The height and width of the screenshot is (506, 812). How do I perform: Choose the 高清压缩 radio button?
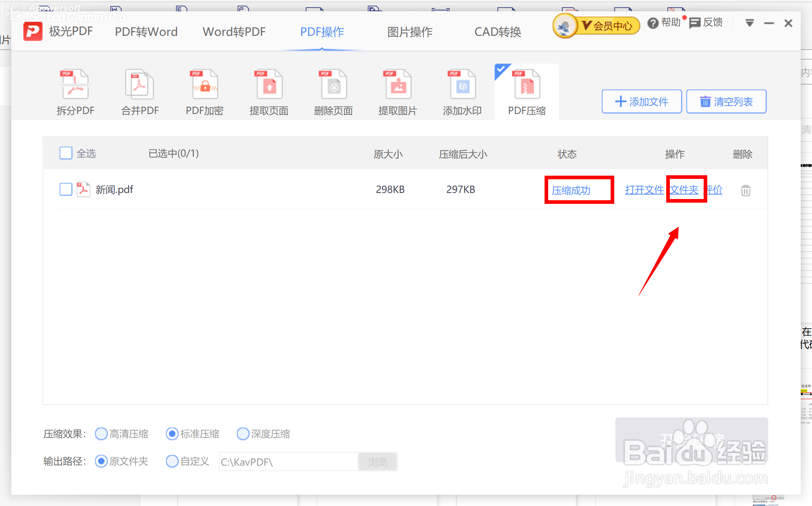coord(101,434)
